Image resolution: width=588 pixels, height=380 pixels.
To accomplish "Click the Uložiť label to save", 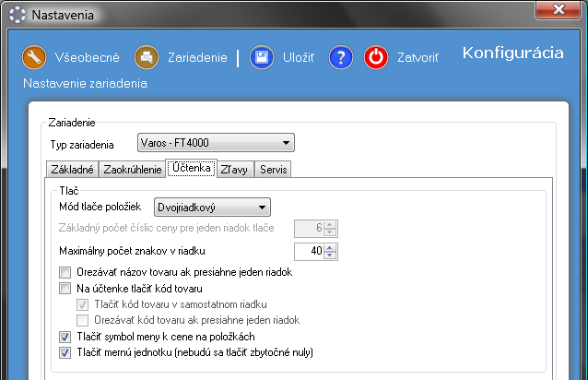I will click(299, 57).
